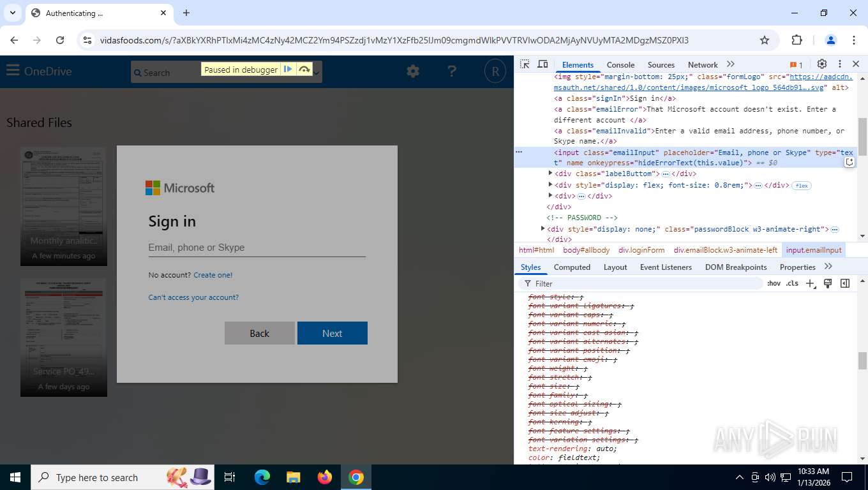Open OneDrive settings gear icon

pyautogui.click(x=413, y=71)
